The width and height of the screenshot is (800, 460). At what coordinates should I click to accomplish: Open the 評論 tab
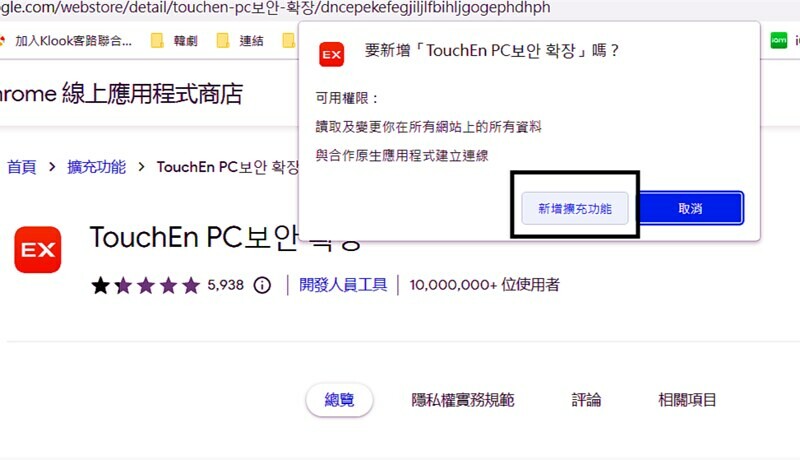click(586, 400)
